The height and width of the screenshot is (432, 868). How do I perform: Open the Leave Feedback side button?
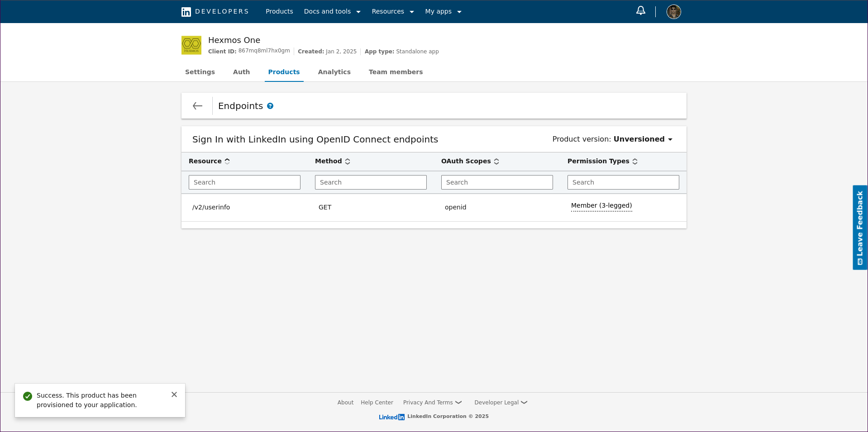859,228
